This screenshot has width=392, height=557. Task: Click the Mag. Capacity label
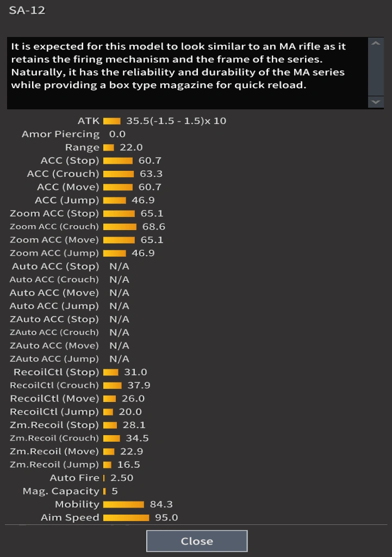point(61,491)
